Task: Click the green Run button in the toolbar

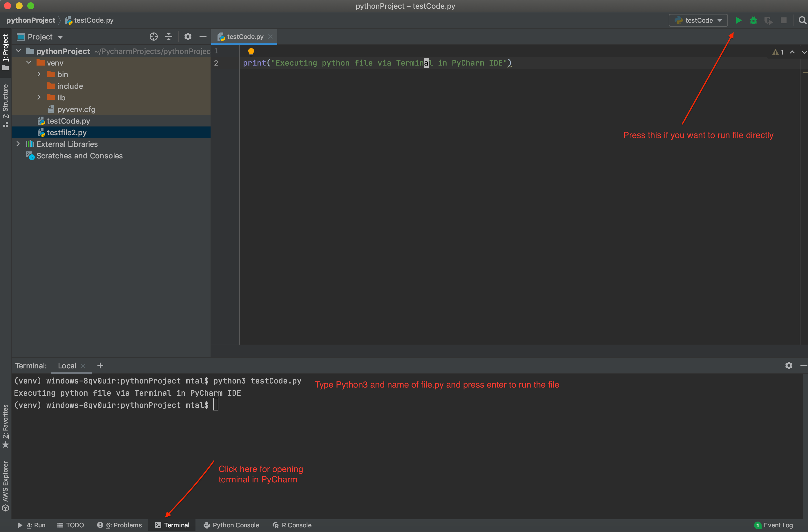Action: pos(738,20)
